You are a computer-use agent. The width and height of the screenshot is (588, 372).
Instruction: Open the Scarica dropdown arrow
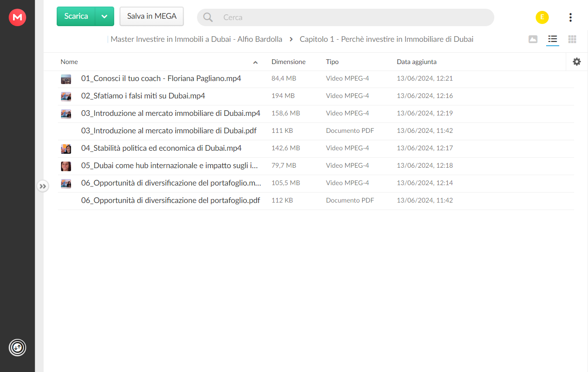[x=105, y=17]
